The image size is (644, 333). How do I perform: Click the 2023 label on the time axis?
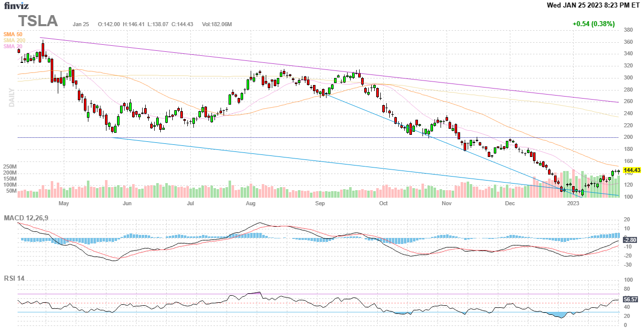point(573,204)
